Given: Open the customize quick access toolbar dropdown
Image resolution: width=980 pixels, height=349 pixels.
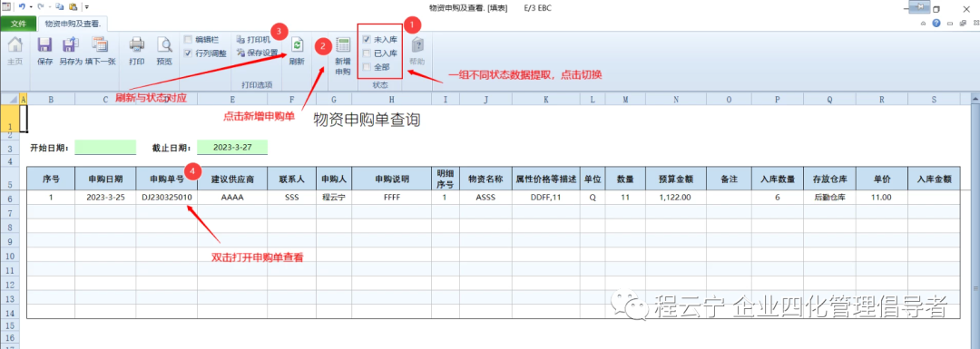Looking at the screenshot, I should coord(87,7).
